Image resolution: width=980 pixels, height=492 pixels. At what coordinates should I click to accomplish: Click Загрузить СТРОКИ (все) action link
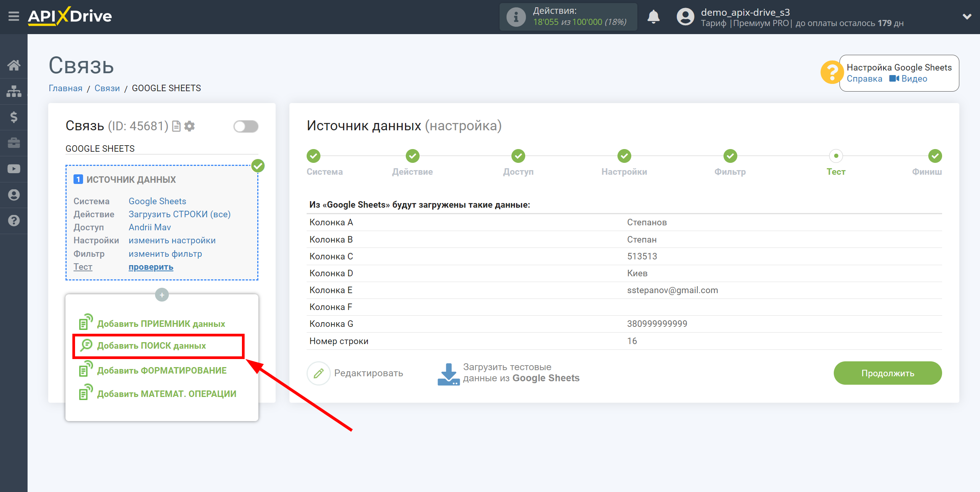pyautogui.click(x=180, y=214)
